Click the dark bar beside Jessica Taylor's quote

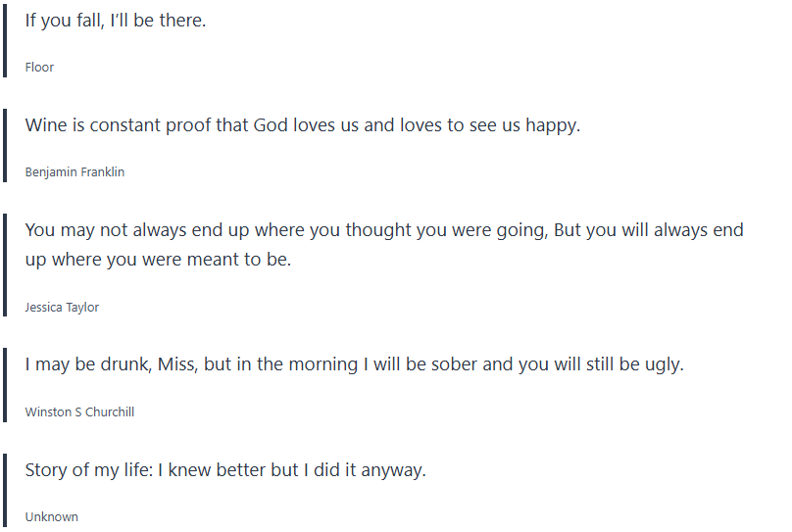pyautogui.click(x=4, y=265)
